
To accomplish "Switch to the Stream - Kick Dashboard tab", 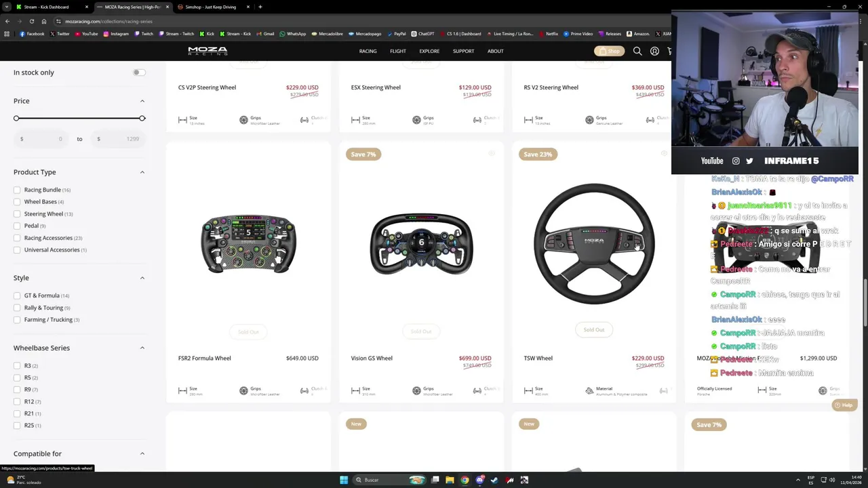I will point(52,7).
